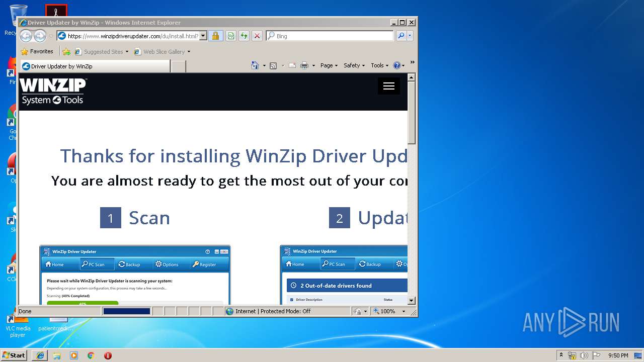Select the Driver Updater by WinZip tab
This screenshot has height=362, width=644.
[x=95, y=66]
